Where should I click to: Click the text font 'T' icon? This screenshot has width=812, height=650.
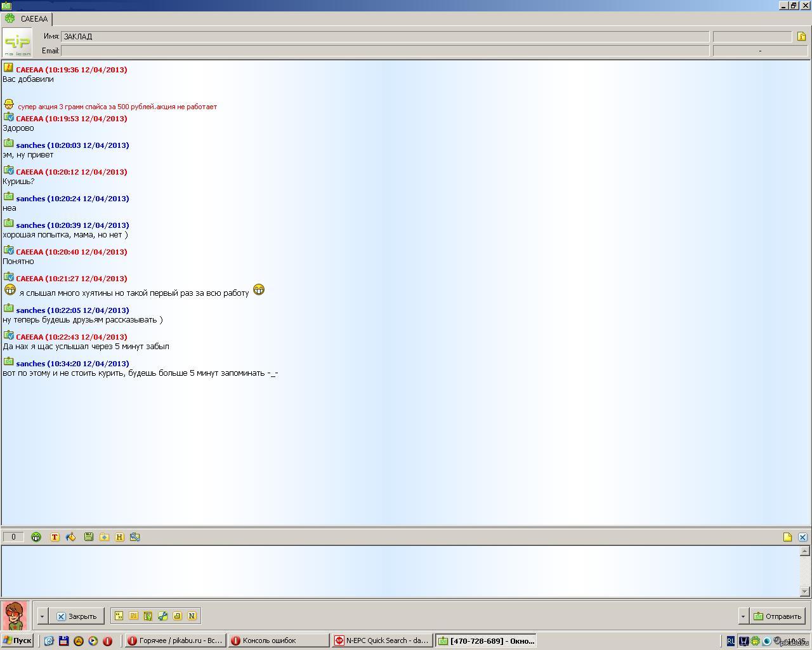(55, 537)
